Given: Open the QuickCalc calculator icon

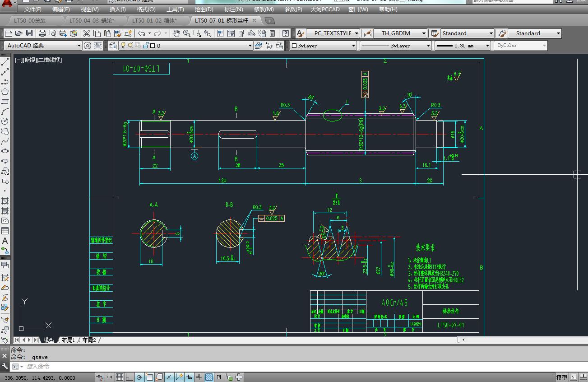Looking at the screenshot, I should tap(273, 33).
